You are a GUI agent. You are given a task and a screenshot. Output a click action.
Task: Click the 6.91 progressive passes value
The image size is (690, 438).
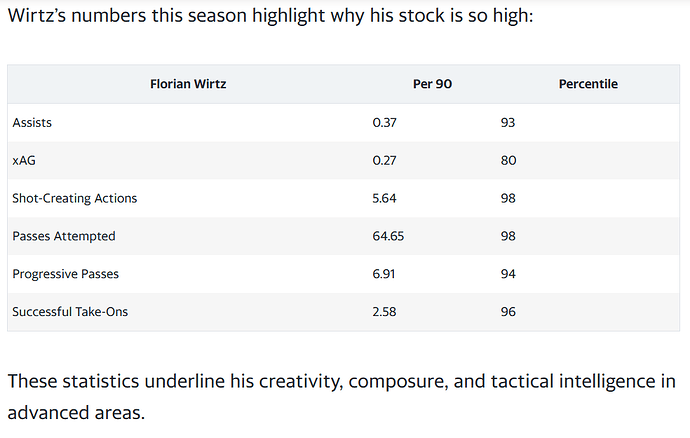(384, 274)
